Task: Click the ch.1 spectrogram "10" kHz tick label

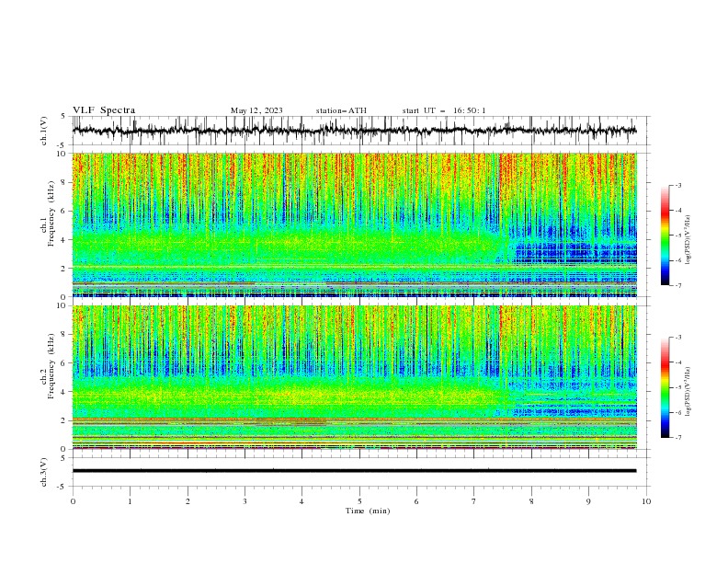Action: pos(61,154)
